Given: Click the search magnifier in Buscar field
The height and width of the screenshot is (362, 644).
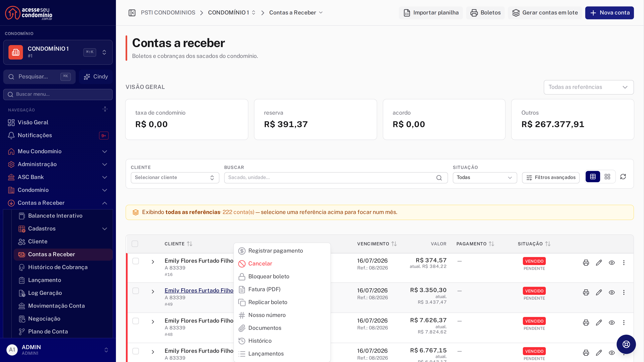Looking at the screenshot, I should [x=439, y=178].
